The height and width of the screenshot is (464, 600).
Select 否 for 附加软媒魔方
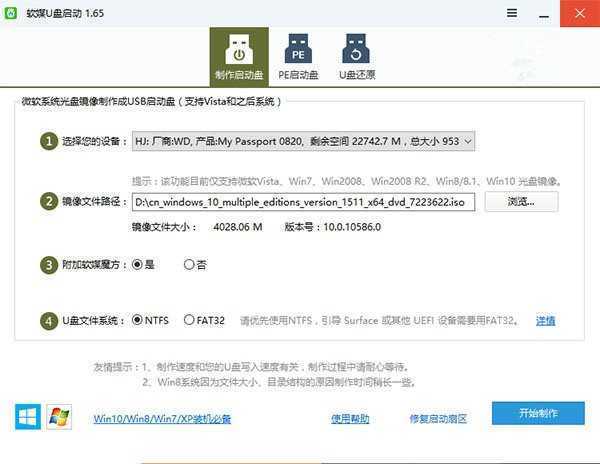195,264
